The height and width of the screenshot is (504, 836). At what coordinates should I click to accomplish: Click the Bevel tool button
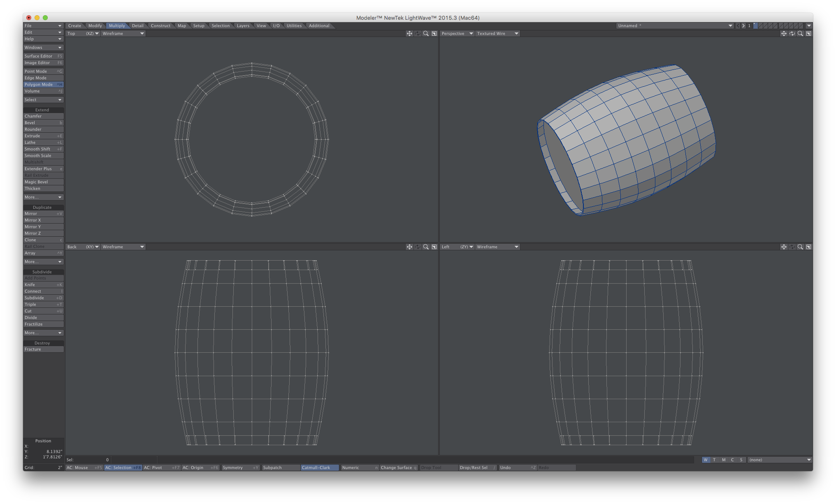click(x=43, y=123)
